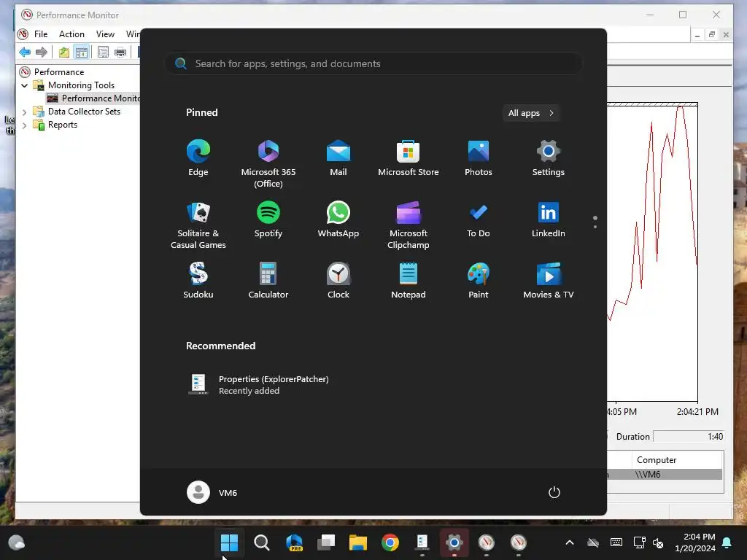Open Task View on taskbar
The height and width of the screenshot is (560, 747).
pyautogui.click(x=326, y=542)
